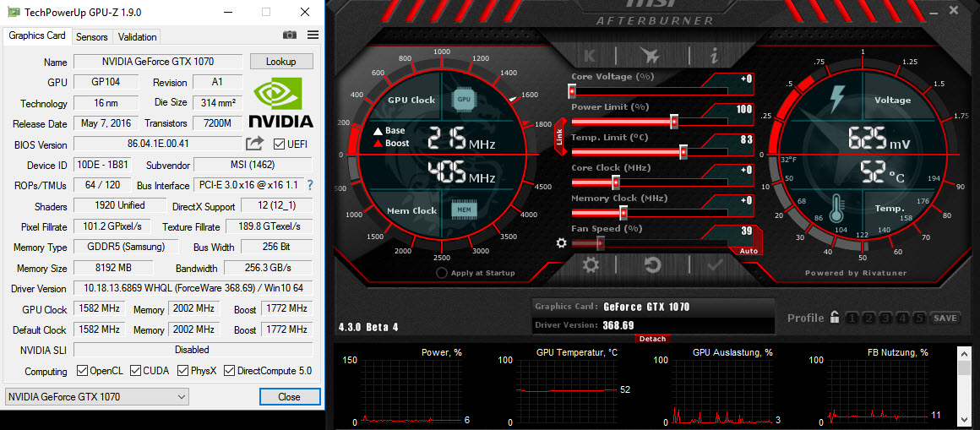Click the reset circular arrow icon

(652, 265)
